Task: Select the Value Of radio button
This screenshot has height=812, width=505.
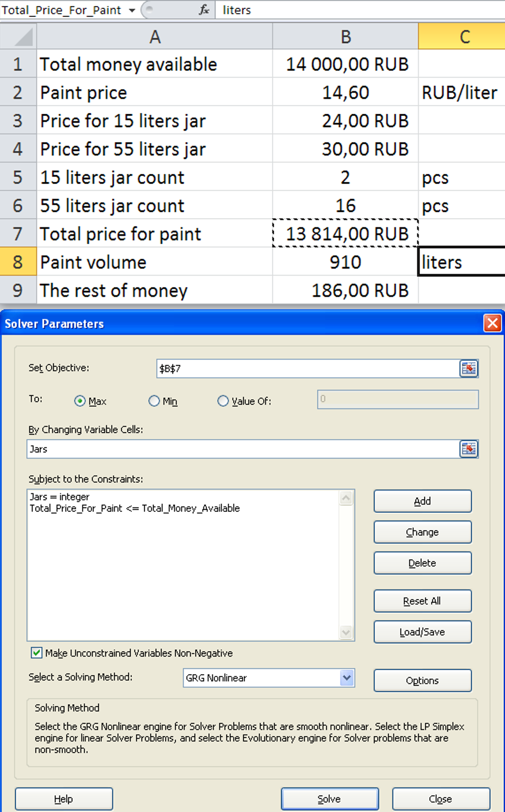Action: [223, 401]
